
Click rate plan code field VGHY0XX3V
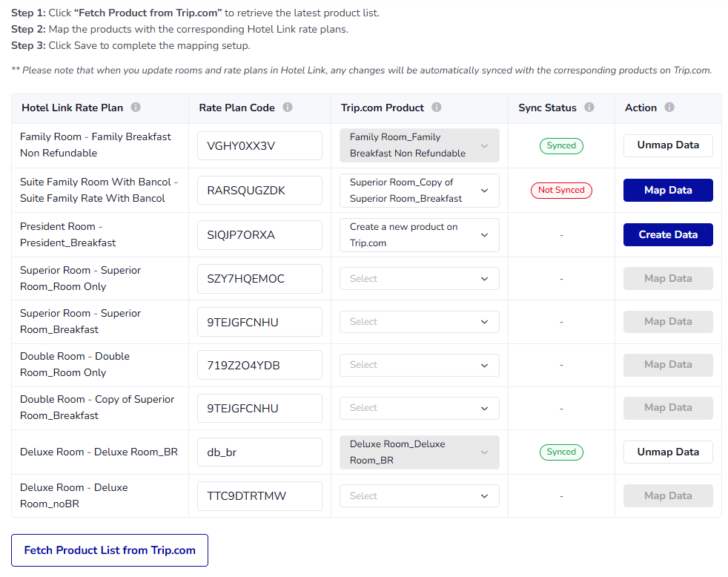[259, 146]
